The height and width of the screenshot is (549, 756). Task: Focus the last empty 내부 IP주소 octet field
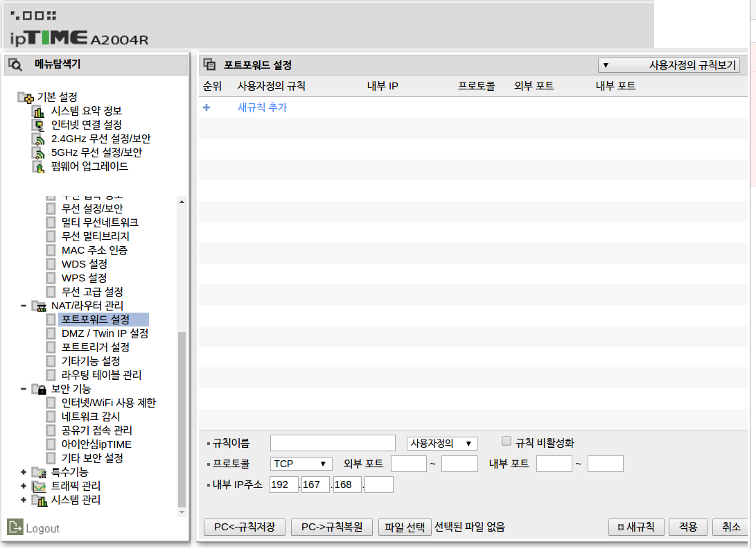pos(379,485)
